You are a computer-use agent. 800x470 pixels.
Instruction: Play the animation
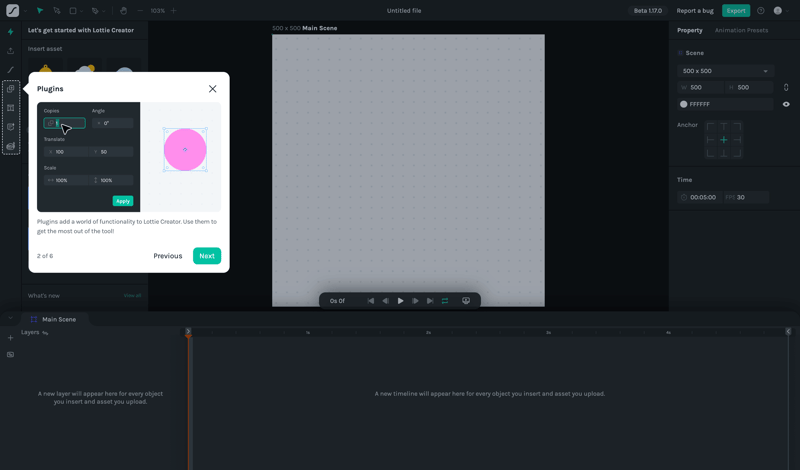click(x=401, y=301)
